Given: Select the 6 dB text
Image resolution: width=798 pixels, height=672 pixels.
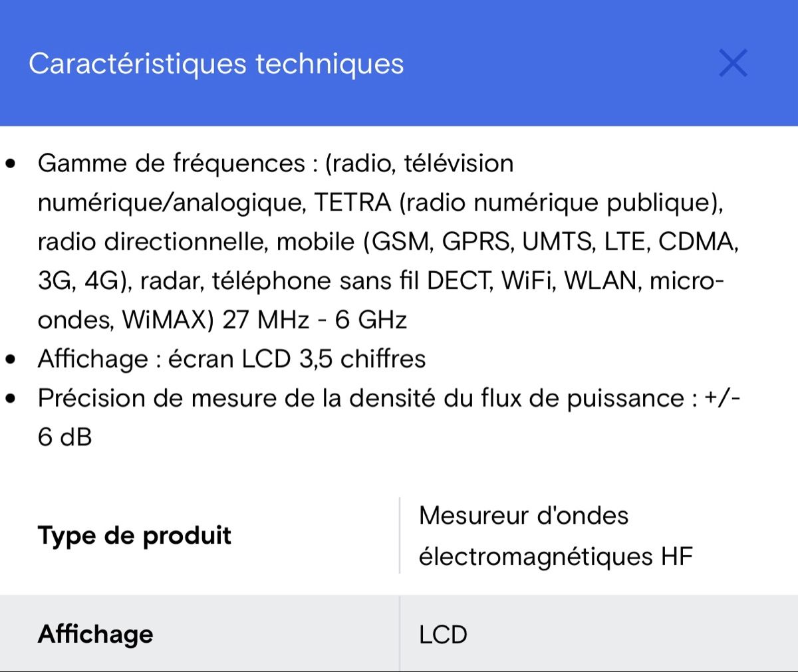Looking at the screenshot, I should 64,437.
